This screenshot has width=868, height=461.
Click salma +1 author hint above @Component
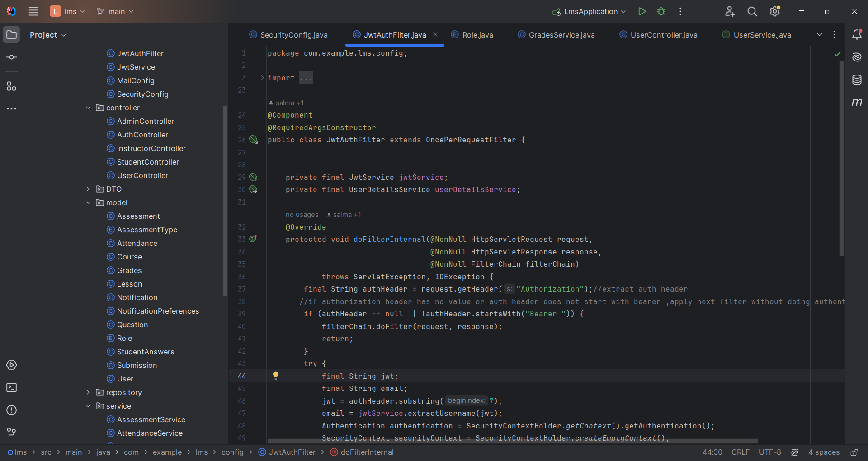(286, 103)
